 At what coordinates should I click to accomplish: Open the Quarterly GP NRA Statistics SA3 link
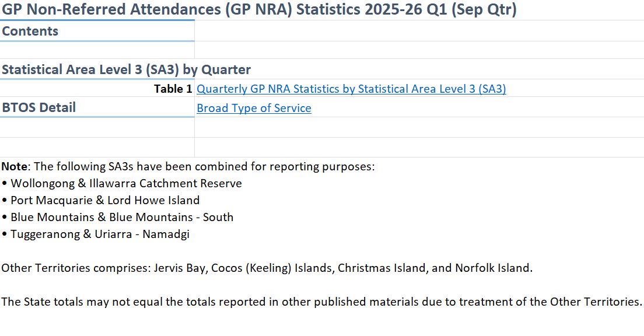(351, 89)
